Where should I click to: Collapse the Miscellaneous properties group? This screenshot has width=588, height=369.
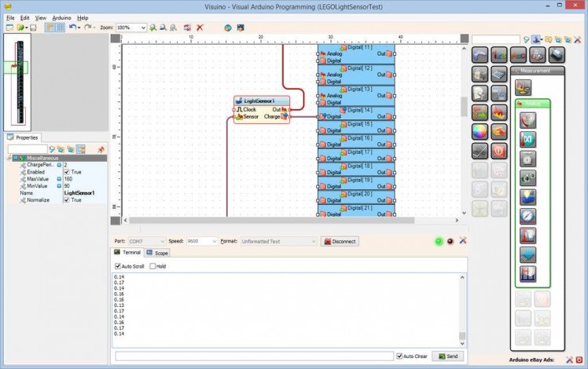pos(11,158)
